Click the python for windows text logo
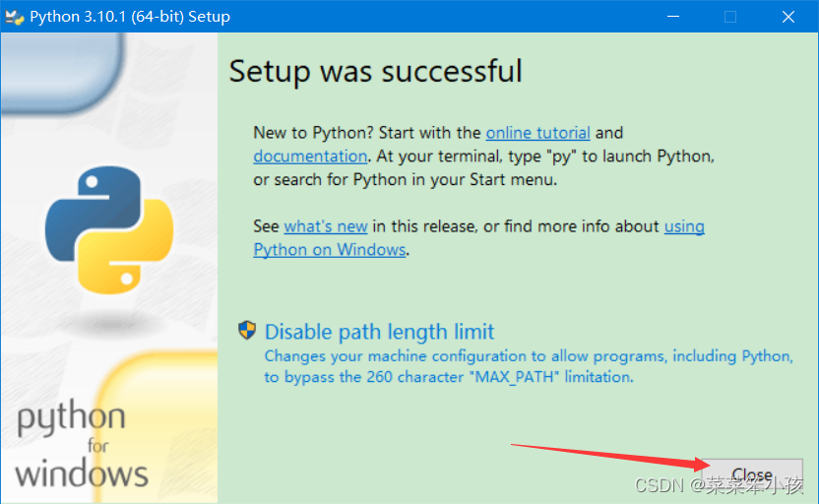Screen dimensions: 819x504 [82, 445]
